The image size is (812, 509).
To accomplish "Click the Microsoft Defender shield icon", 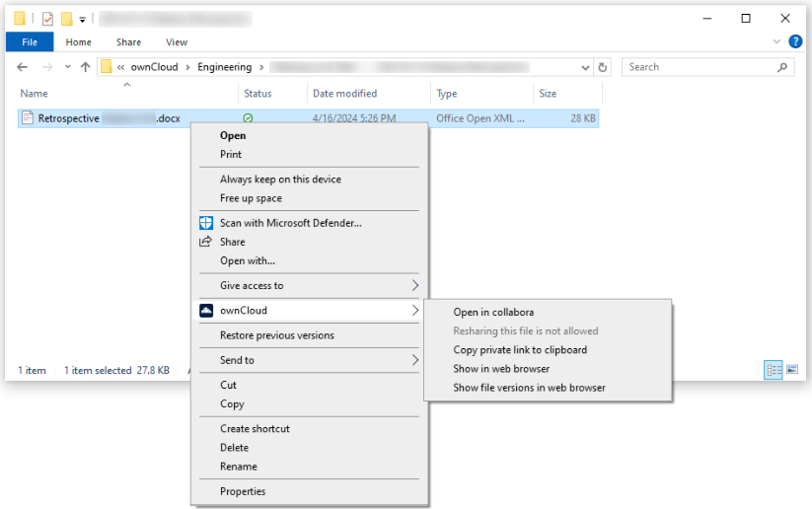I will point(206,223).
